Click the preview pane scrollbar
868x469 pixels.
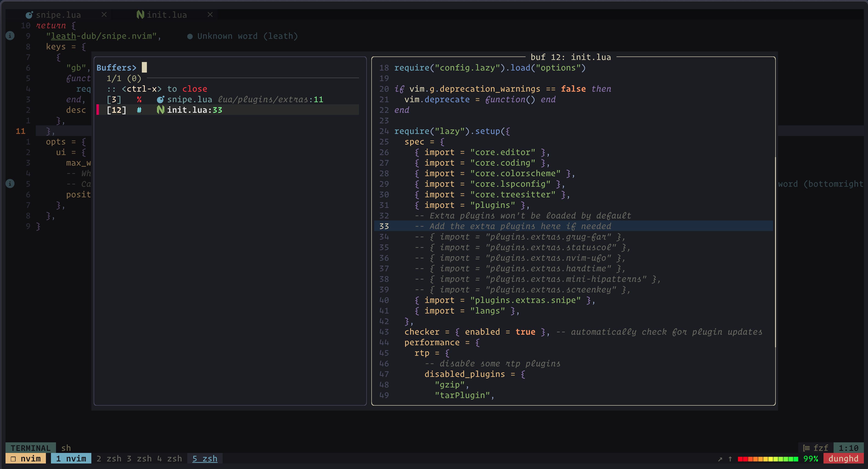coord(775,252)
